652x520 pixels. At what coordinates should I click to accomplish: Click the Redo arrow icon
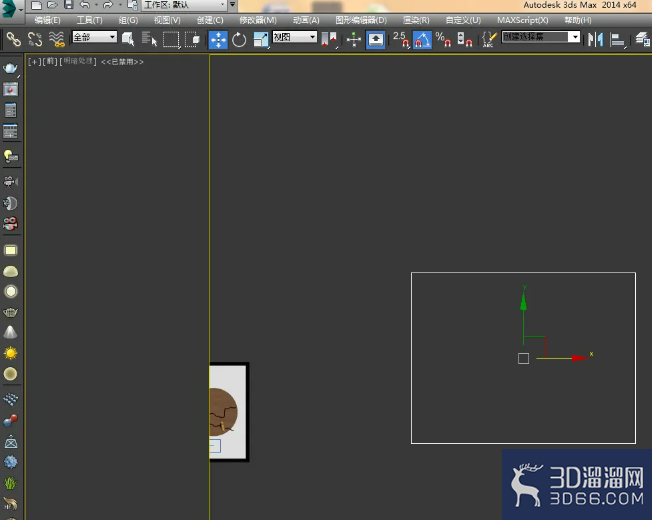[108, 5]
